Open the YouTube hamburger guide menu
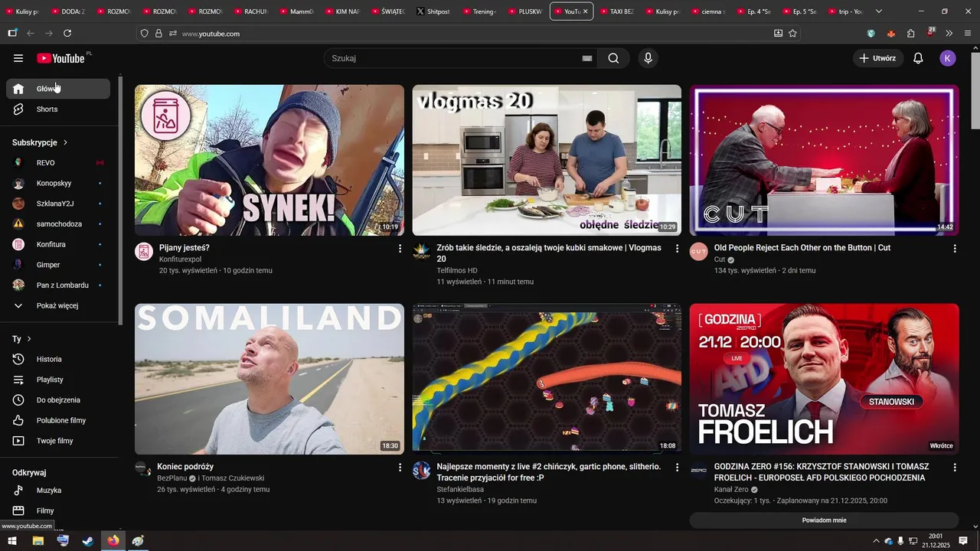Image resolution: width=980 pixels, height=551 pixels. pos(18,58)
